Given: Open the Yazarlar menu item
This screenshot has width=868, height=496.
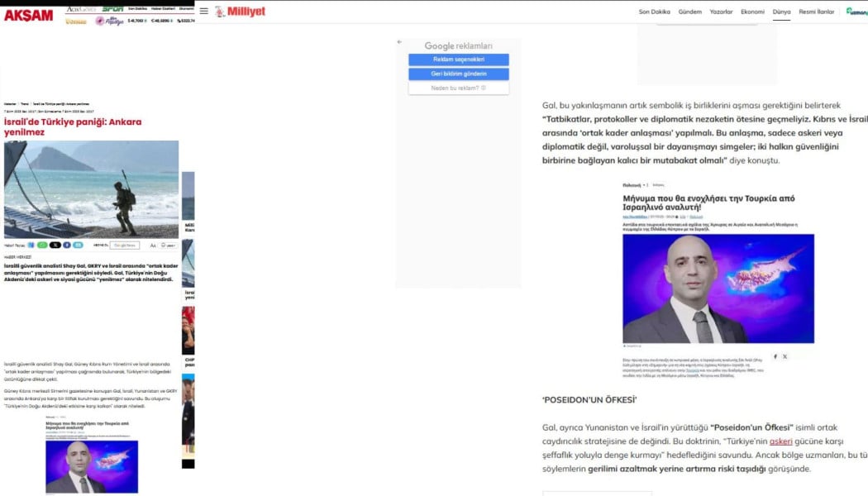Looking at the screenshot, I should click(721, 12).
